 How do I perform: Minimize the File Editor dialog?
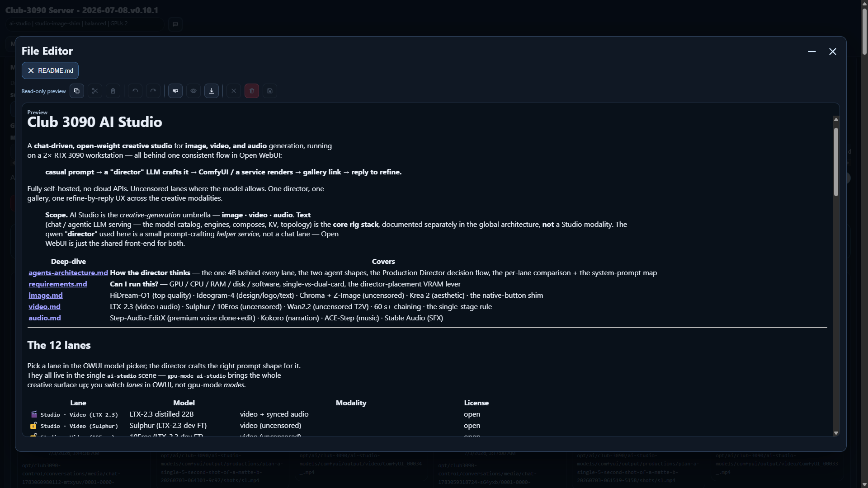(812, 52)
